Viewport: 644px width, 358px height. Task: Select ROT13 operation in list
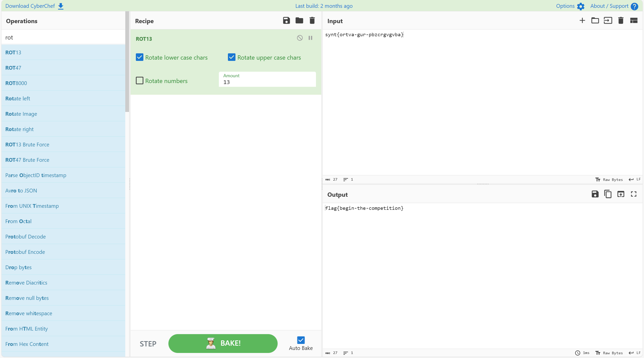(x=63, y=53)
